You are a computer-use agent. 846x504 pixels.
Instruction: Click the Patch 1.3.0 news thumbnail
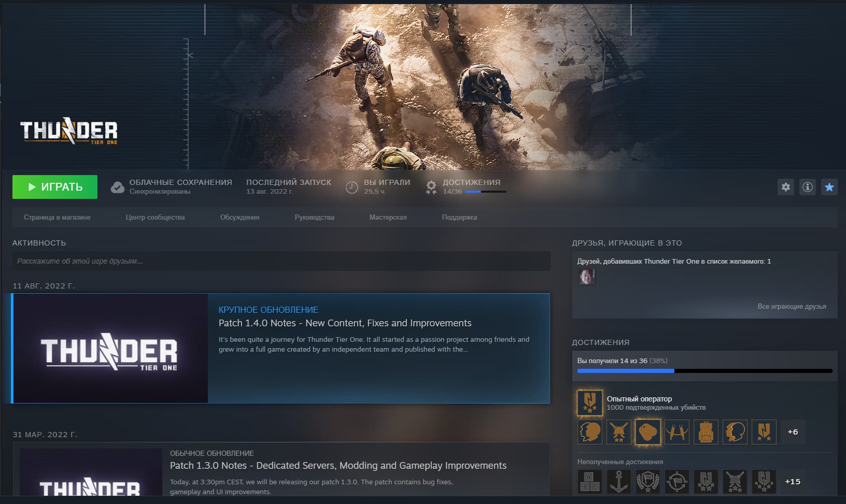(x=91, y=473)
